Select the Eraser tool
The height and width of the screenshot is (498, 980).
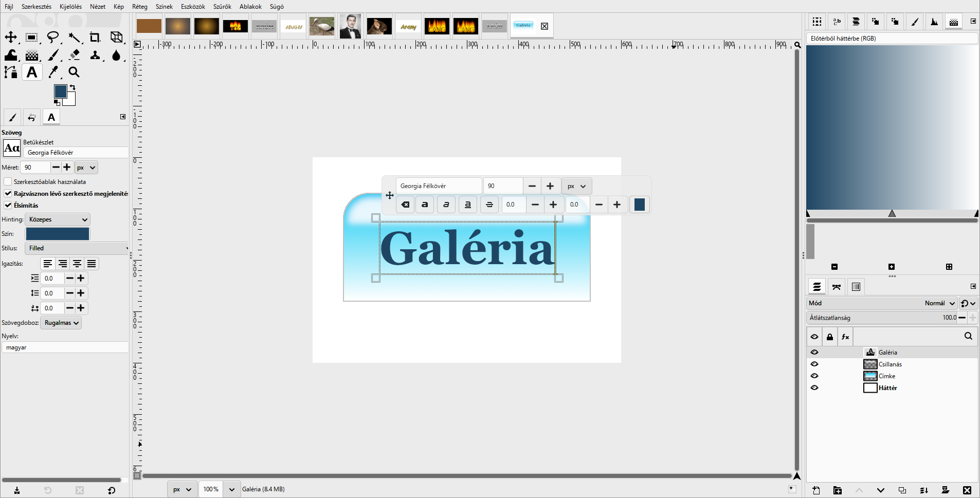(x=75, y=55)
